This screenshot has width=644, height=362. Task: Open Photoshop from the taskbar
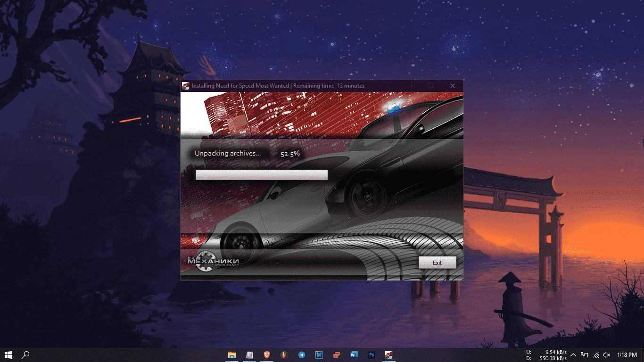click(372, 355)
